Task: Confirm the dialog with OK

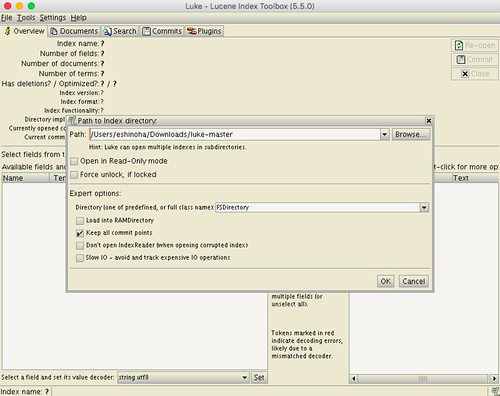Action: [x=386, y=281]
